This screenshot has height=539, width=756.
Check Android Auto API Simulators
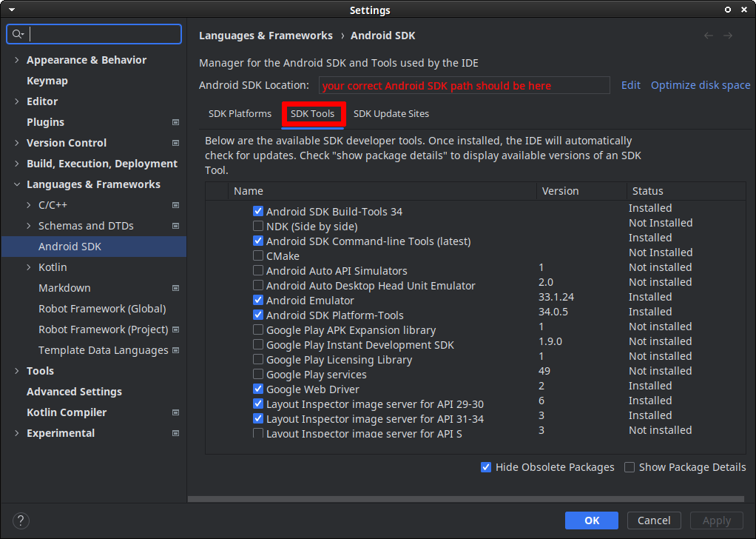point(258,270)
